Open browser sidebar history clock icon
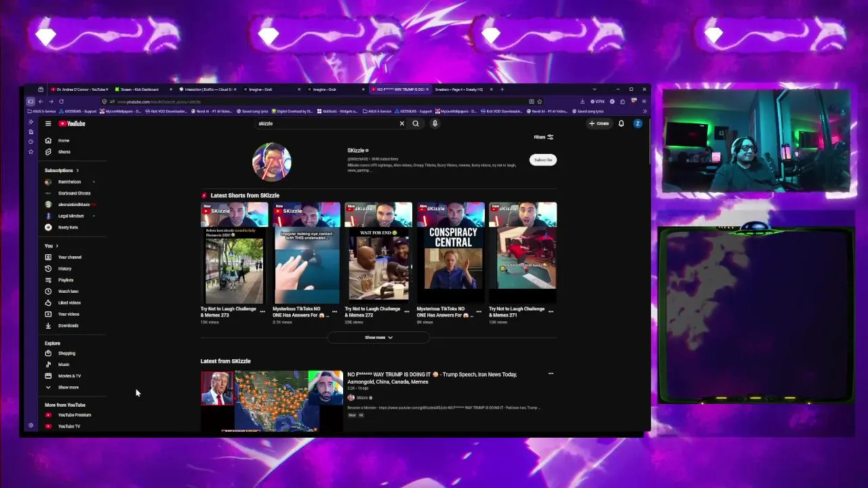The image size is (868, 488). coord(31,142)
